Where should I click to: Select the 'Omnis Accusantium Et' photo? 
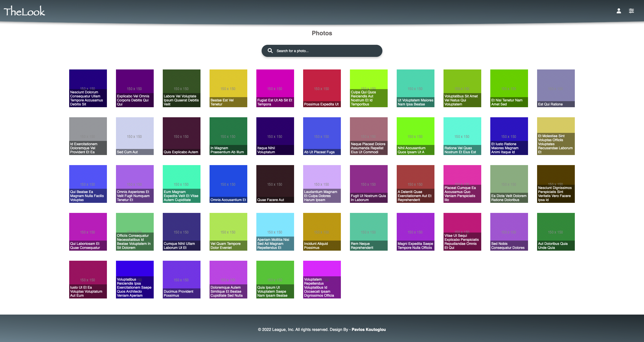(x=228, y=184)
